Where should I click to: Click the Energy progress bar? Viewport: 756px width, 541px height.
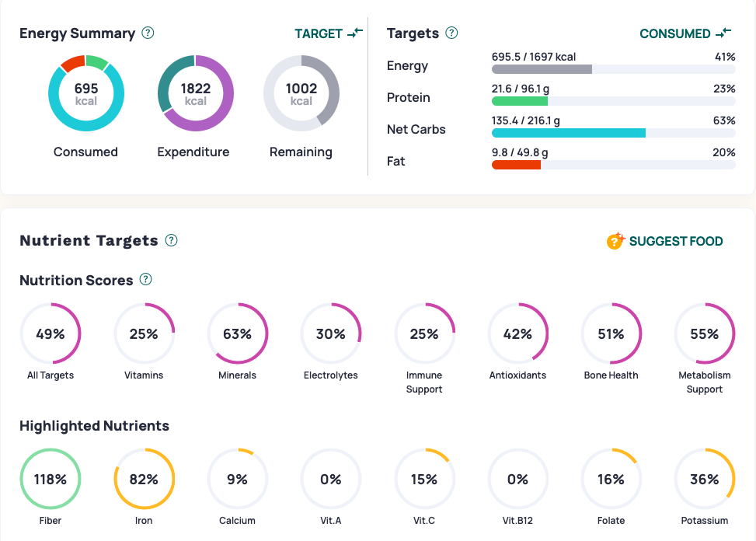point(613,69)
